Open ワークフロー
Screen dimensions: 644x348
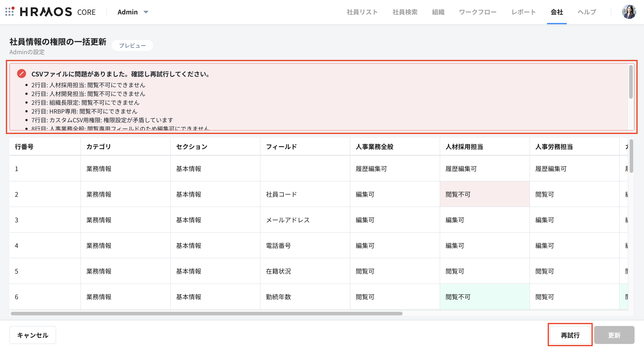click(478, 12)
